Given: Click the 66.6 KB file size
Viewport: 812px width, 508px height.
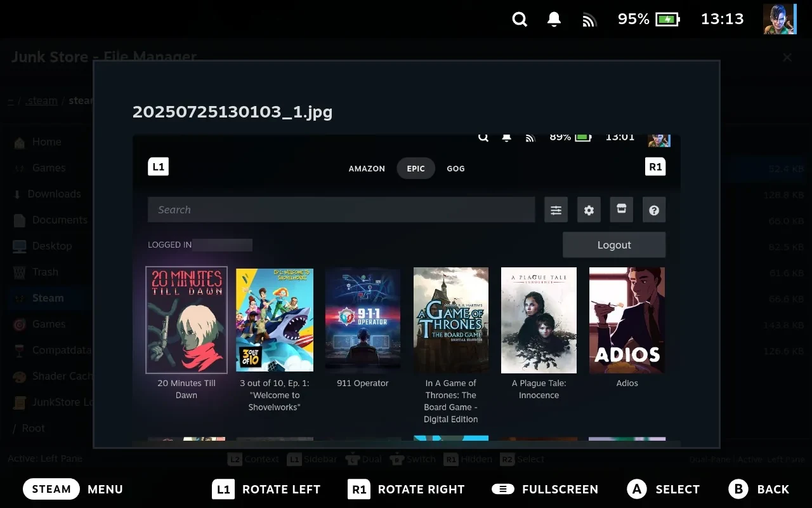Looking at the screenshot, I should [x=785, y=299].
